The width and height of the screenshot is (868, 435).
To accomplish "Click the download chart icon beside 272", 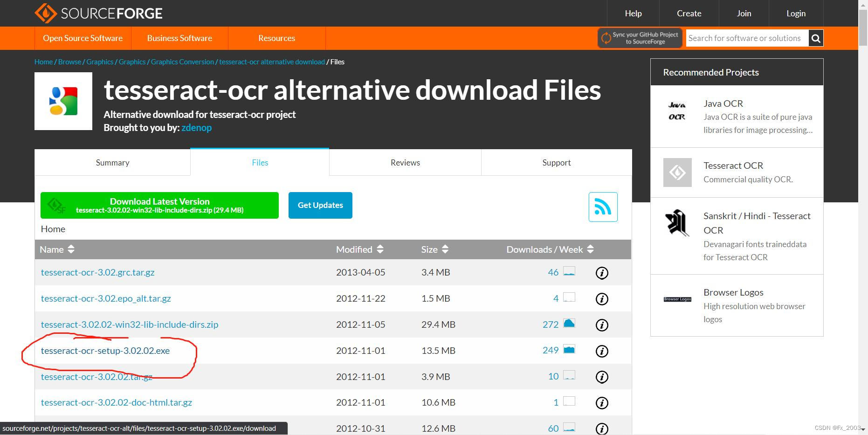I will point(569,324).
